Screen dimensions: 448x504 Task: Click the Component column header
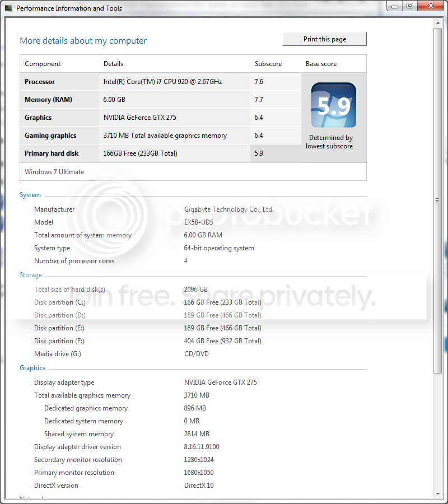coord(43,64)
